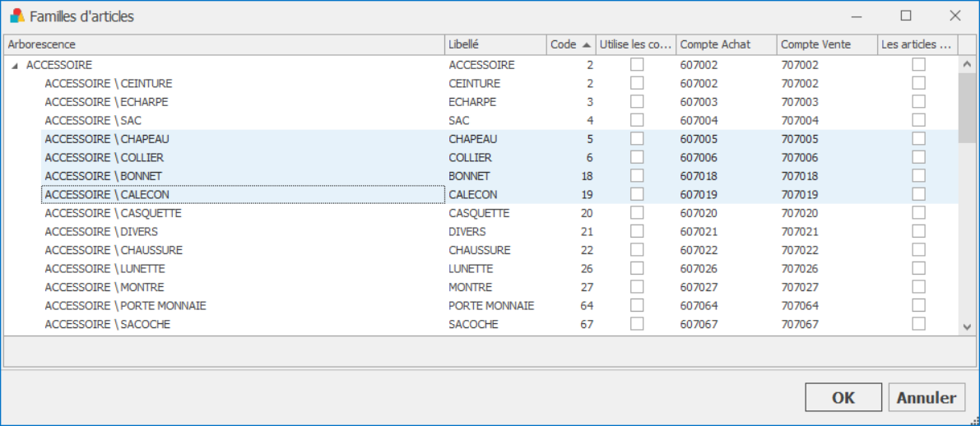Check 'Les articles...' box for CASQUETTE row

[918, 213]
